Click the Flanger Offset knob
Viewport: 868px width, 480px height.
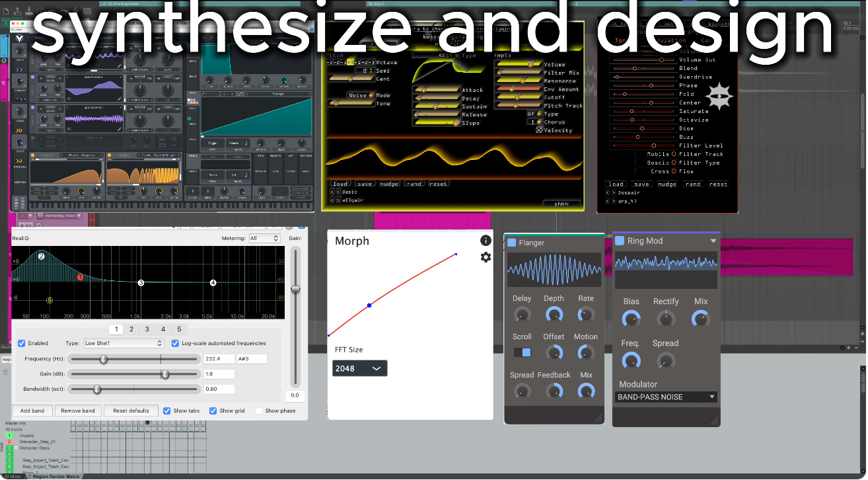click(x=554, y=353)
